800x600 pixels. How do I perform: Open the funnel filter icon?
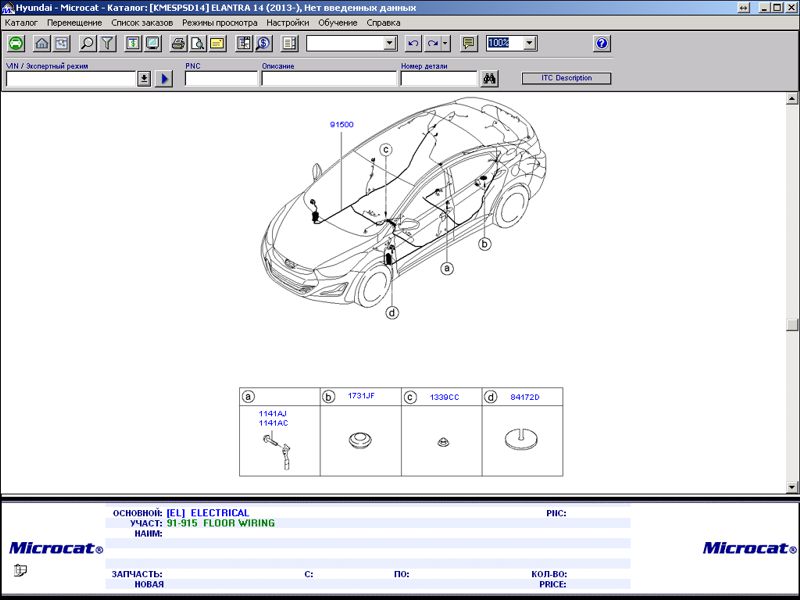[107, 43]
